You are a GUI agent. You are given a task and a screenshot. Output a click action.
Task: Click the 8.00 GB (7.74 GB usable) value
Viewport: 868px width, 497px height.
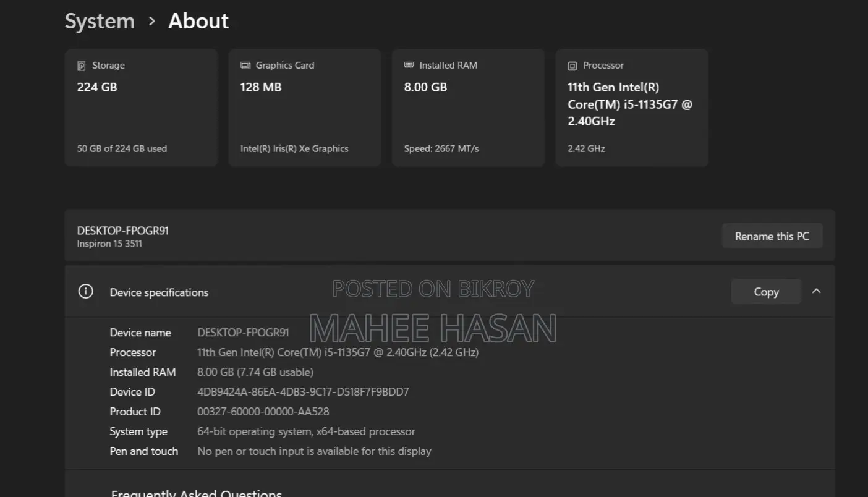point(255,372)
